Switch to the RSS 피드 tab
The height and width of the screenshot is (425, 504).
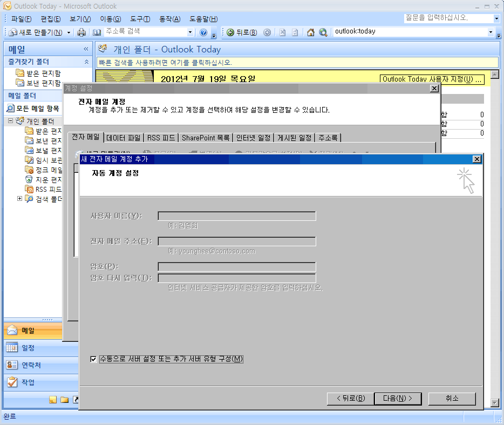tap(161, 138)
